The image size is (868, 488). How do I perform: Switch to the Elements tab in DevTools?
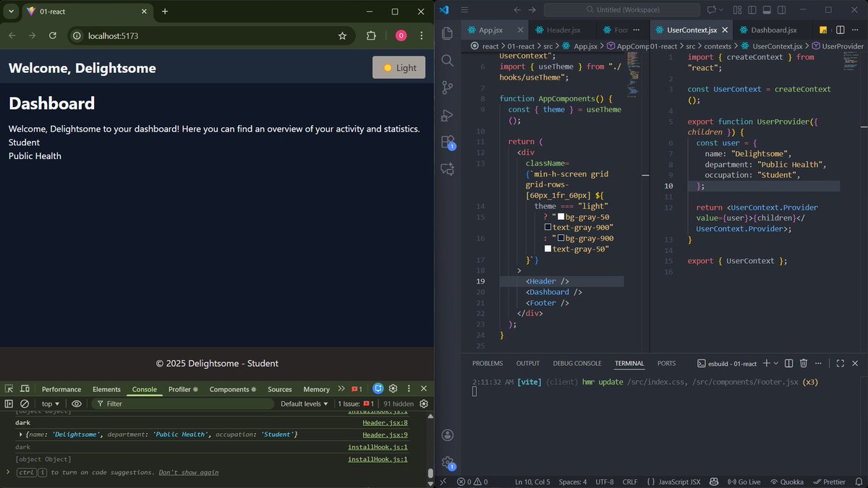[106, 389]
